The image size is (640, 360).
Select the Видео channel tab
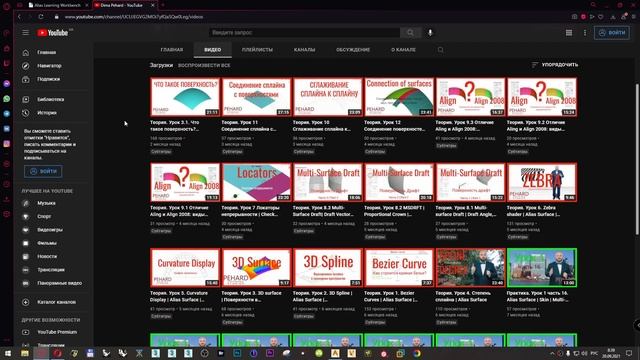(x=213, y=50)
